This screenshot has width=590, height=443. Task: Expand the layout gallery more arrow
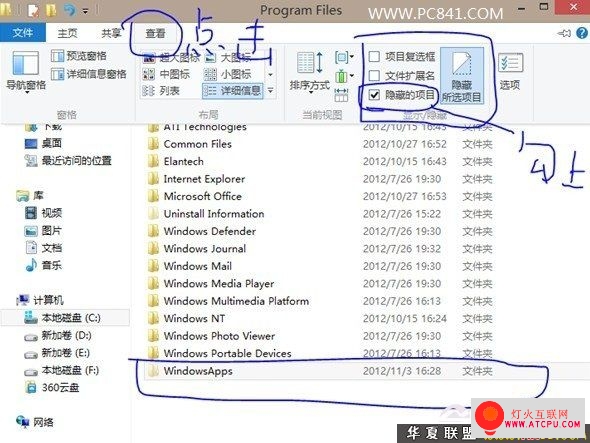point(271,90)
